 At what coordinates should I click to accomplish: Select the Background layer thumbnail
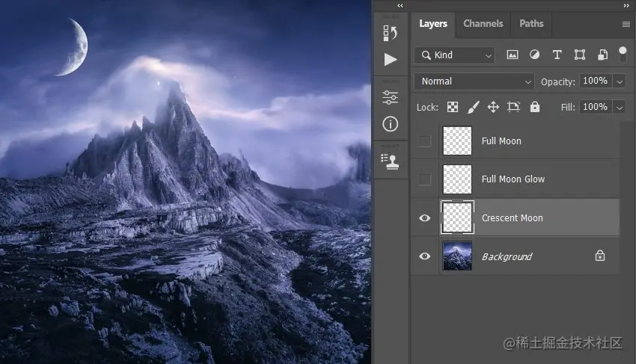click(x=457, y=256)
